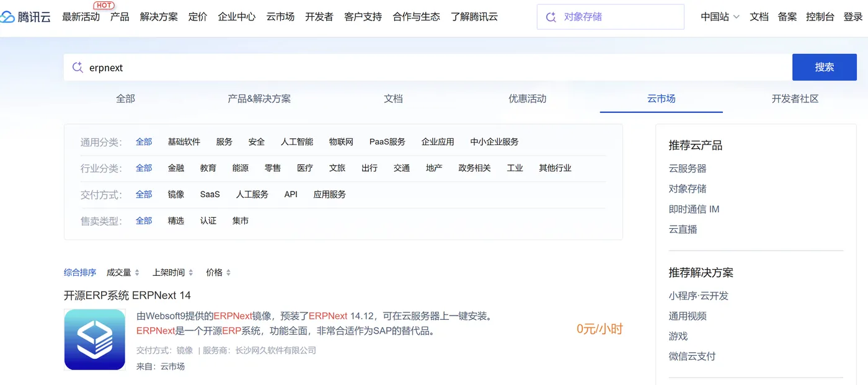Filter 行业分类 by 零售
The height and width of the screenshot is (385, 868).
click(273, 168)
